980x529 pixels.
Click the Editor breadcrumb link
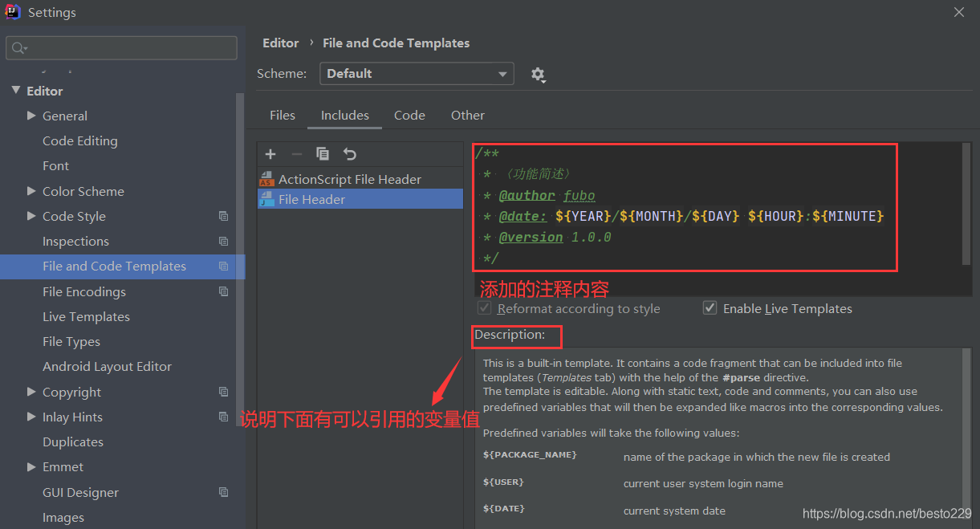(280, 43)
